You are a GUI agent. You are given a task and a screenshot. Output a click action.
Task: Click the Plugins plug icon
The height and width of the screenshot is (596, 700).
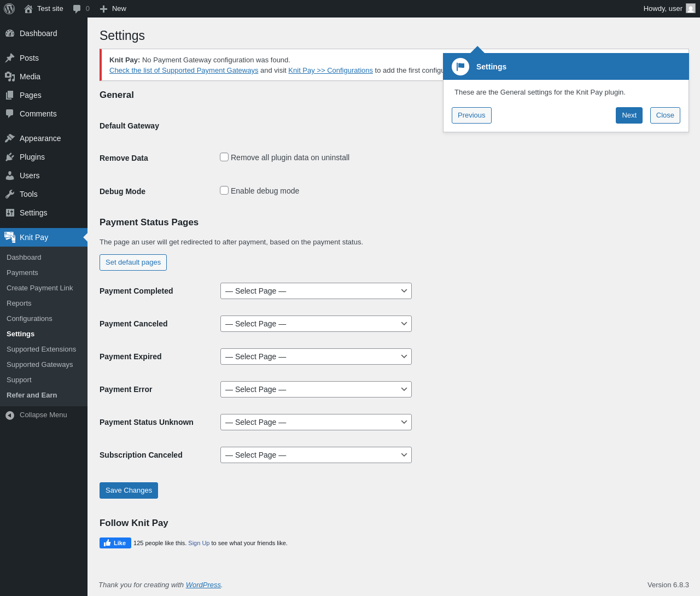point(10,157)
